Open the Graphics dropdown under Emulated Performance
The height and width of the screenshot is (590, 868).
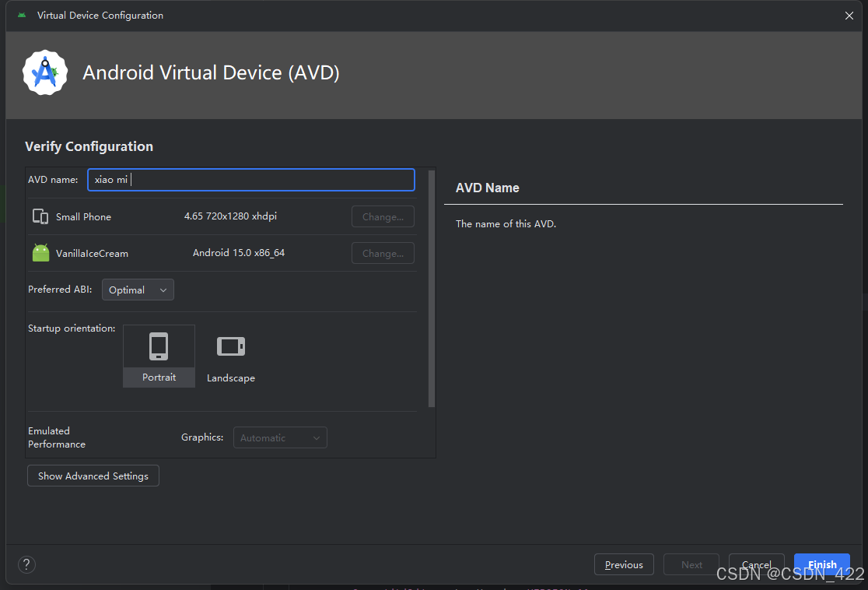280,437
